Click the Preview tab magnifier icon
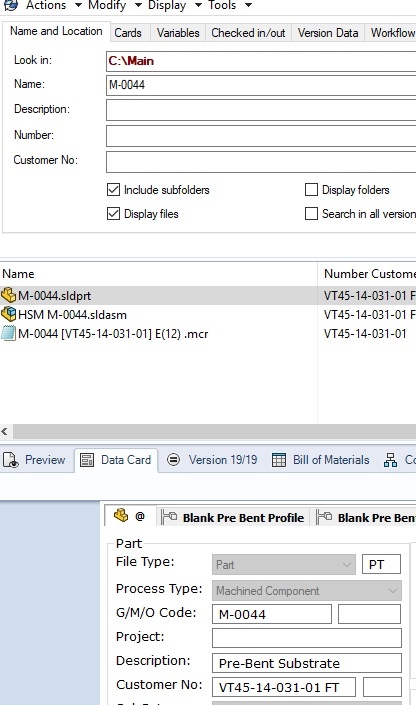416x705 pixels. point(11,460)
